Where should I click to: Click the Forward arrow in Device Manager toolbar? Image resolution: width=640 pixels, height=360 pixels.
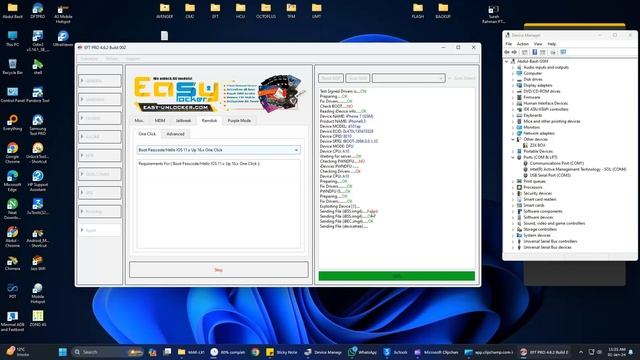[x=514, y=52]
